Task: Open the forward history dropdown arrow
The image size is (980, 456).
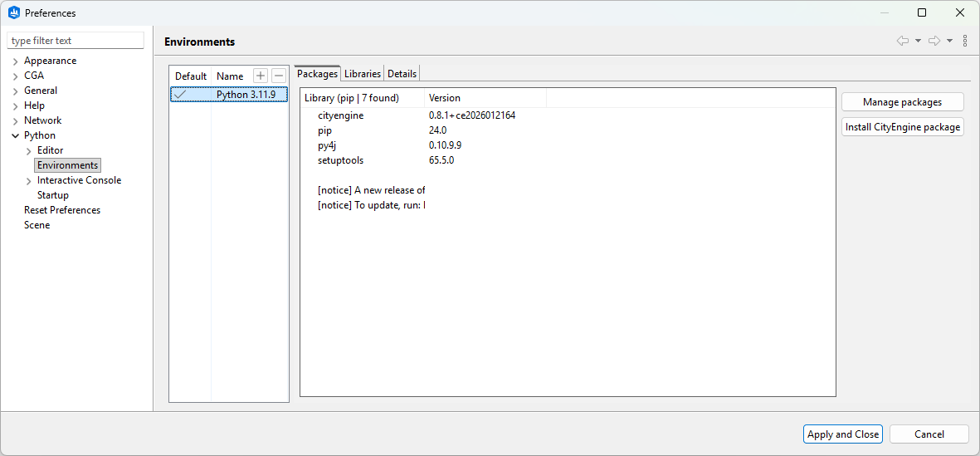Action: point(949,41)
